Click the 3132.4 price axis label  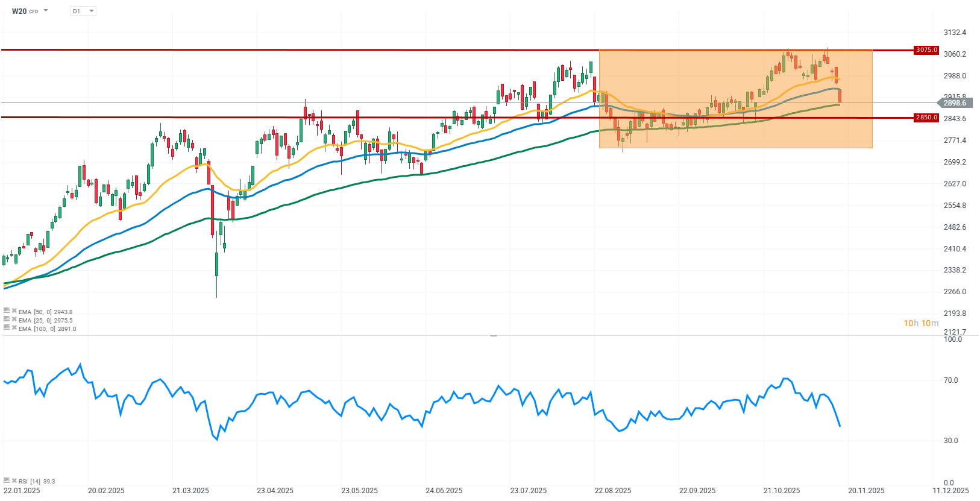tap(955, 33)
